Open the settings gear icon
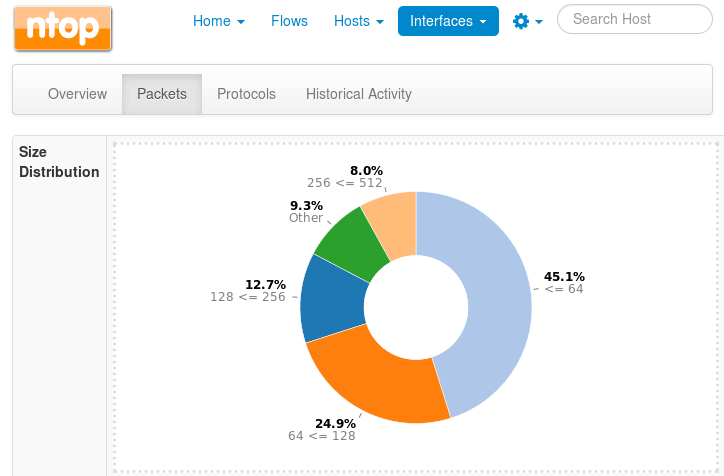Viewport: 724px width, 476px height. point(521,21)
